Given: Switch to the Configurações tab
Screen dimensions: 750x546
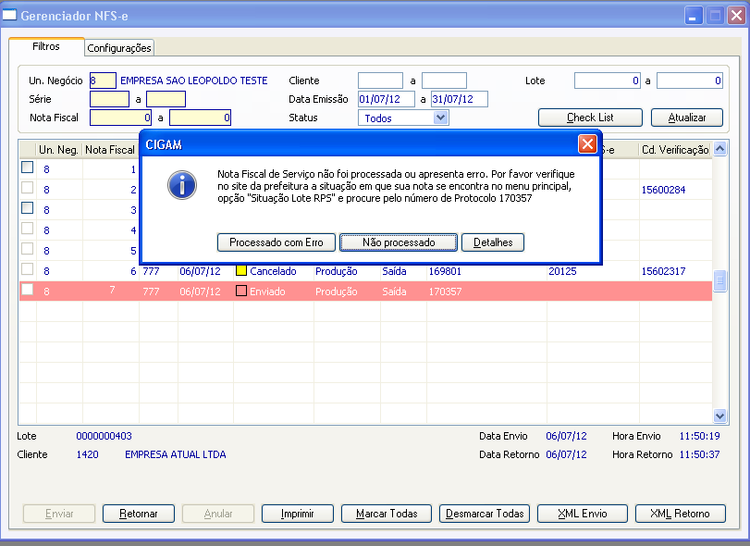Looking at the screenshot, I should (119, 48).
